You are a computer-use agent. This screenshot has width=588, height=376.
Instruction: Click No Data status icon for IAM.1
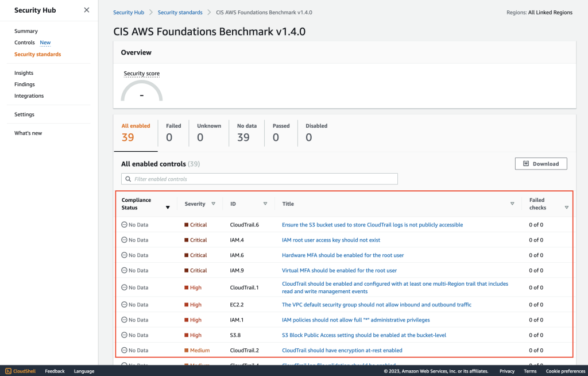124,320
